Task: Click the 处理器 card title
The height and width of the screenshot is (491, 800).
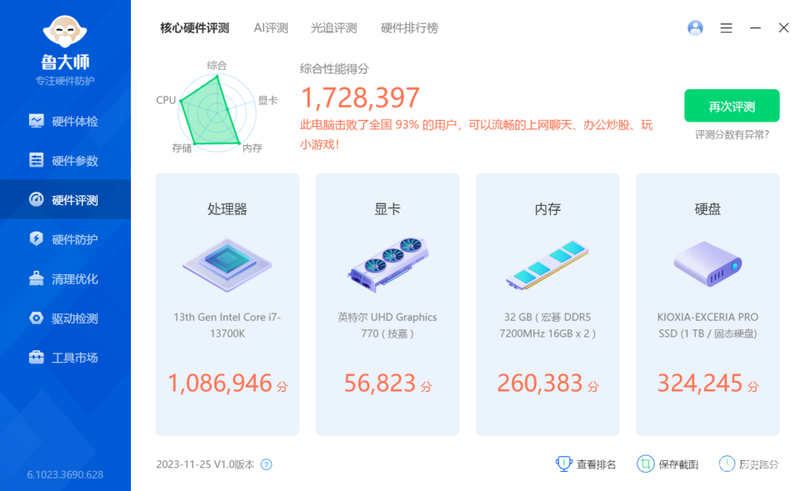Action: tap(227, 209)
